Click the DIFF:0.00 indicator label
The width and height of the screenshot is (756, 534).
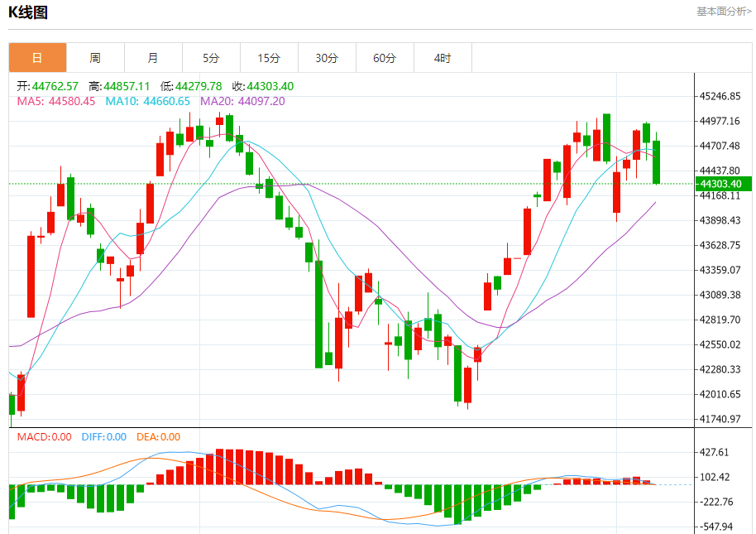tap(103, 437)
